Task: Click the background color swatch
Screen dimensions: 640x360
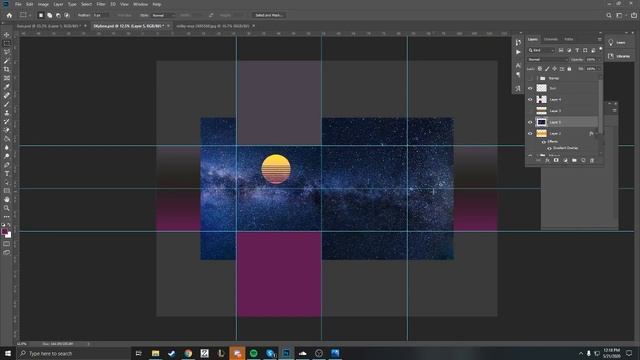Action: click(x=9, y=236)
